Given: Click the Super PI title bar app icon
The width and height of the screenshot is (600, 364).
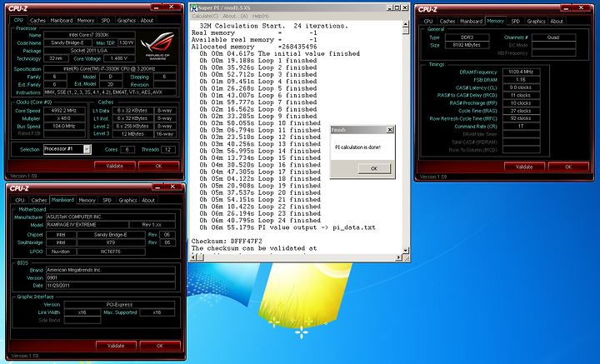Looking at the screenshot, I should pos(194,8).
